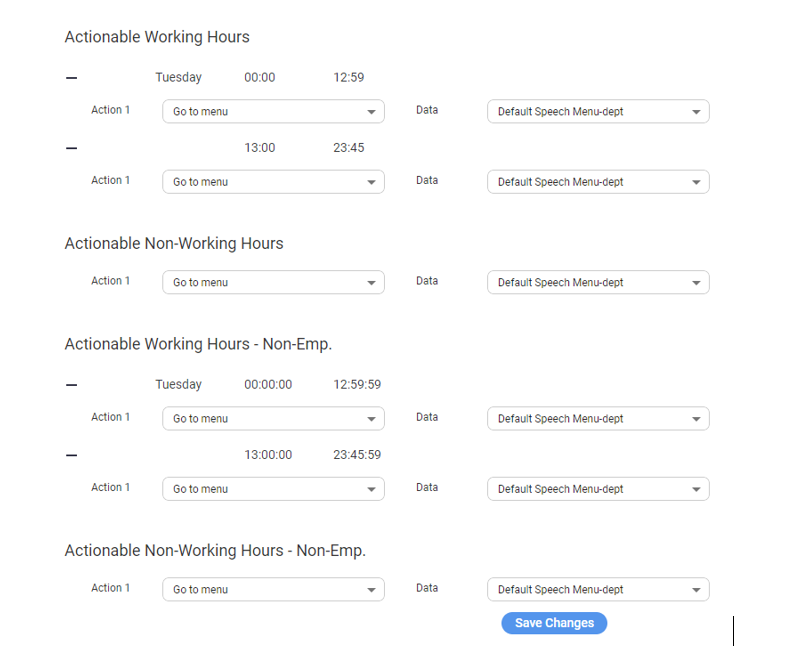Expand Action 1 dropdown under 13:00–23:45 slot
This screenshot has width=786, height=669.
click(x=273, y=182)
